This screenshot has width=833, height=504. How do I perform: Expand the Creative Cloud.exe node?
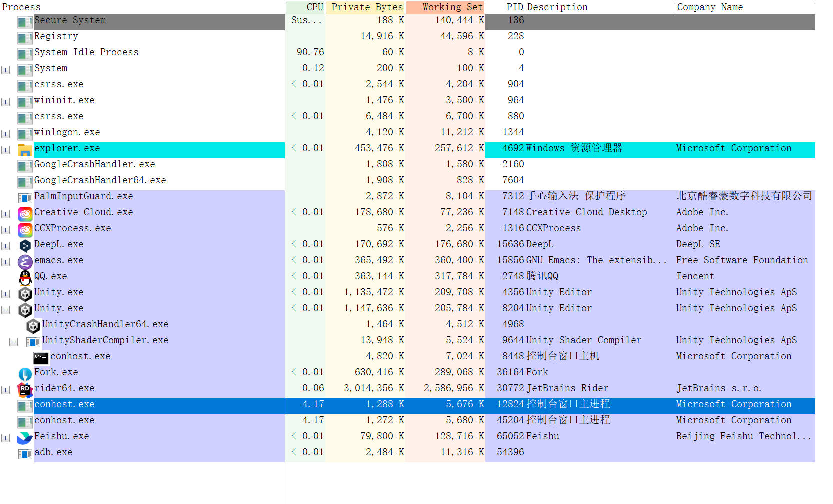[x=5, y=214]
